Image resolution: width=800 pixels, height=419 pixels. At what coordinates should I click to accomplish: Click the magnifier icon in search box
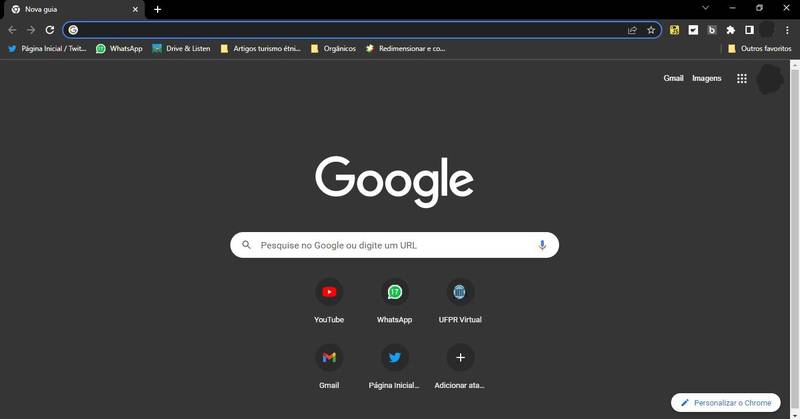coord(246,245)
